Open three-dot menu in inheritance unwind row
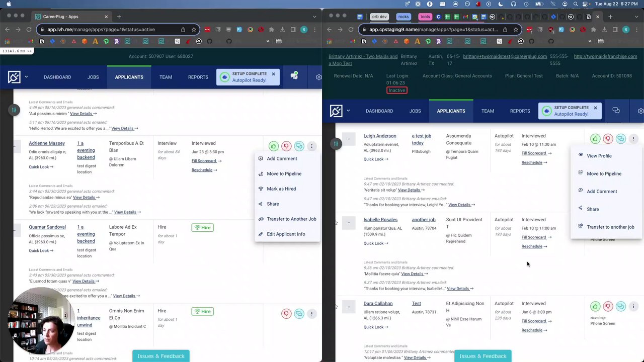Viewport: 644px width, 362px height. point(311,314)
